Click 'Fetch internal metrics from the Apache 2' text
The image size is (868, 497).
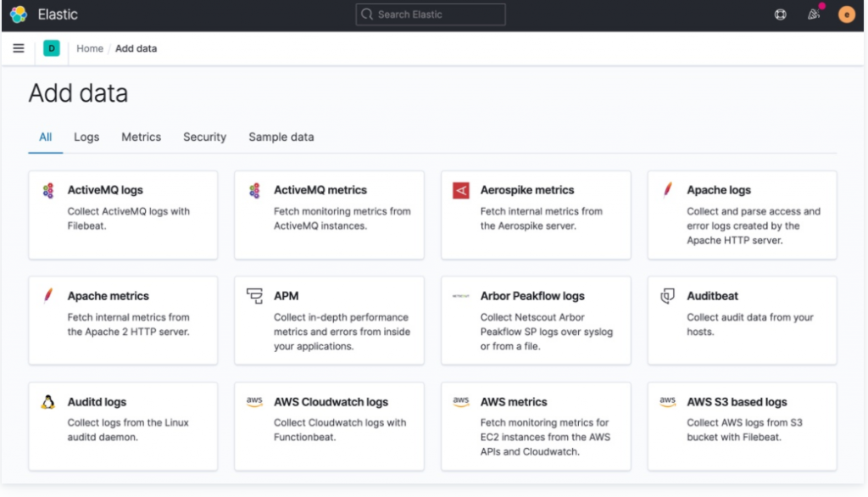pos(129,324)
